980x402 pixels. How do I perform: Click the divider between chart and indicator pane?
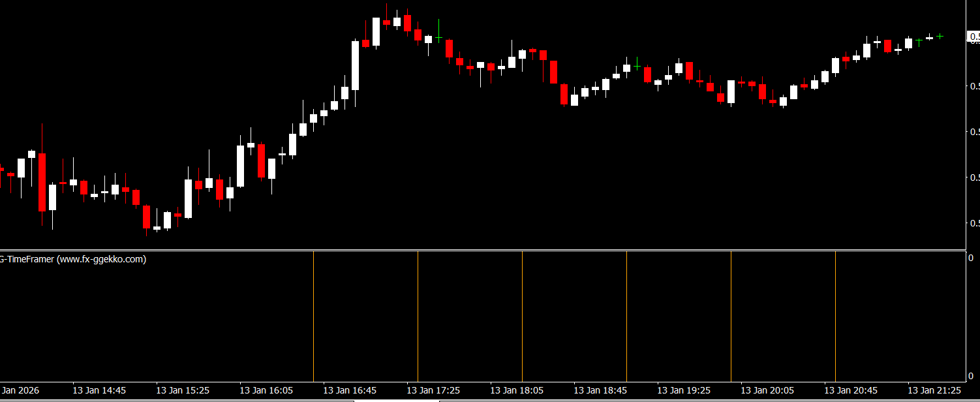(x=483, y=250)
